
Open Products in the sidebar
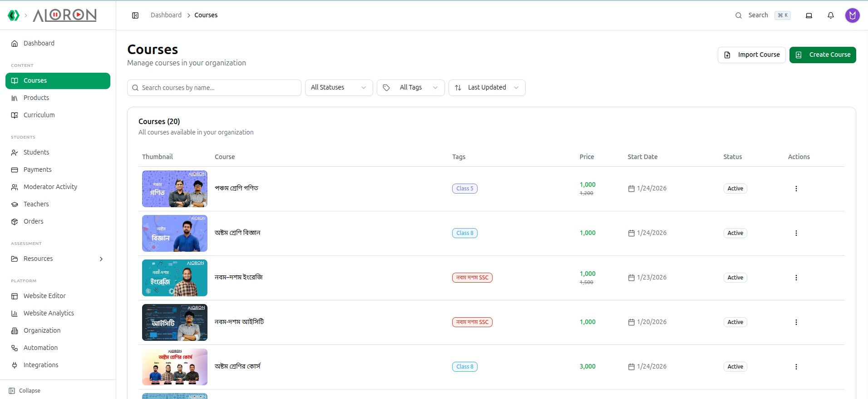tap(58, 98)
